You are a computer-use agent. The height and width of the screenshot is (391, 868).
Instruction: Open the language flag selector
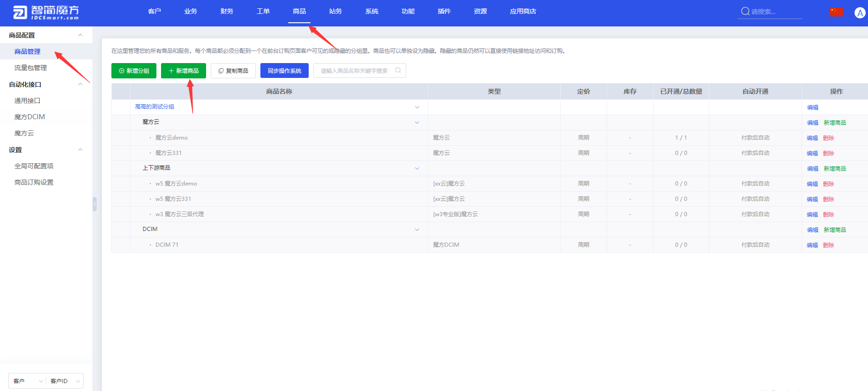836,12
